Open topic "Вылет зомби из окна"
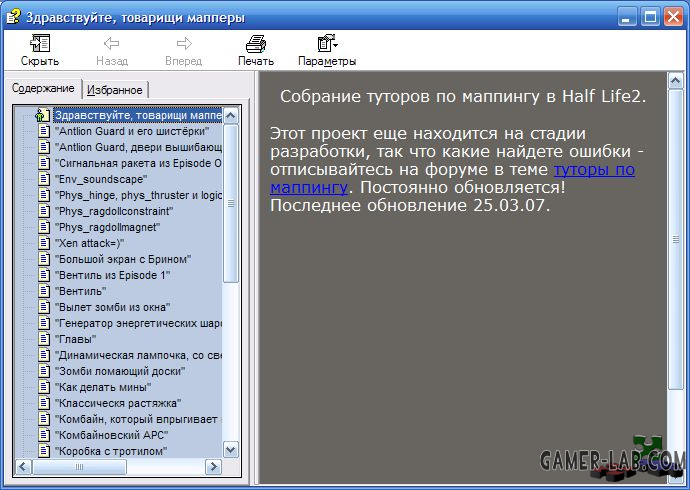The height and width of the screenshot is (490, 690). coord(112,307)
